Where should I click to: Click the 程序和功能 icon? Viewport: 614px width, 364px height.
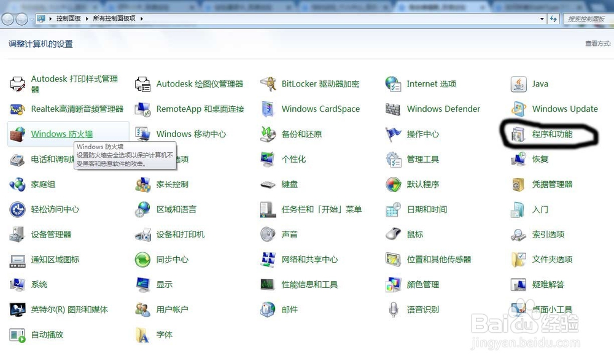coord(518,134)
